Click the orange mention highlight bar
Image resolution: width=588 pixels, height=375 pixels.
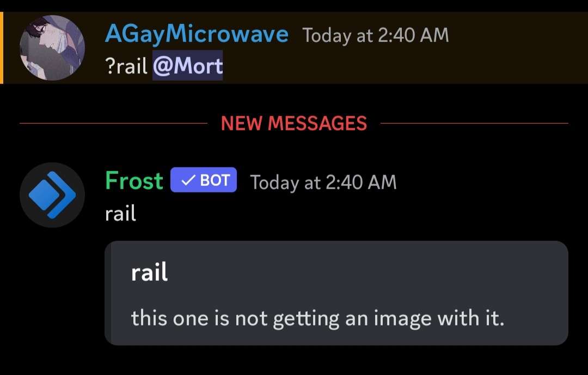click(2, 47)
